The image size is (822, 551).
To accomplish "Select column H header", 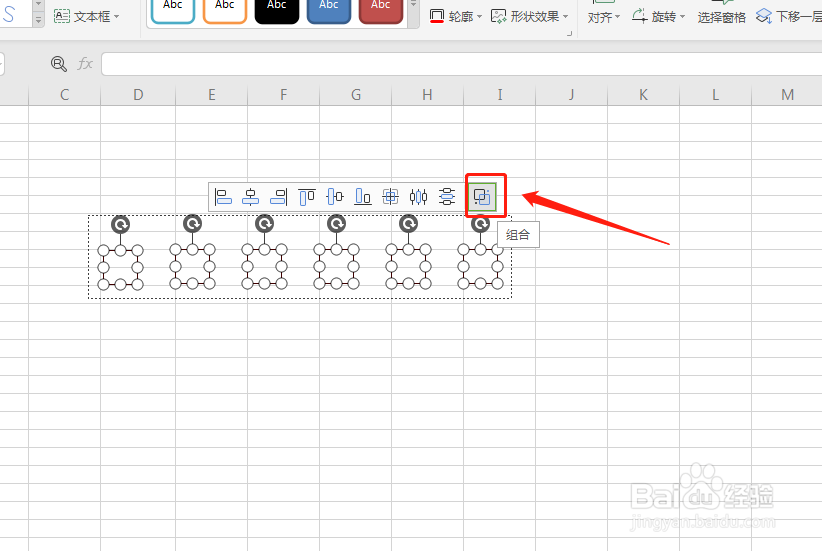I will (x=427, y=95).
